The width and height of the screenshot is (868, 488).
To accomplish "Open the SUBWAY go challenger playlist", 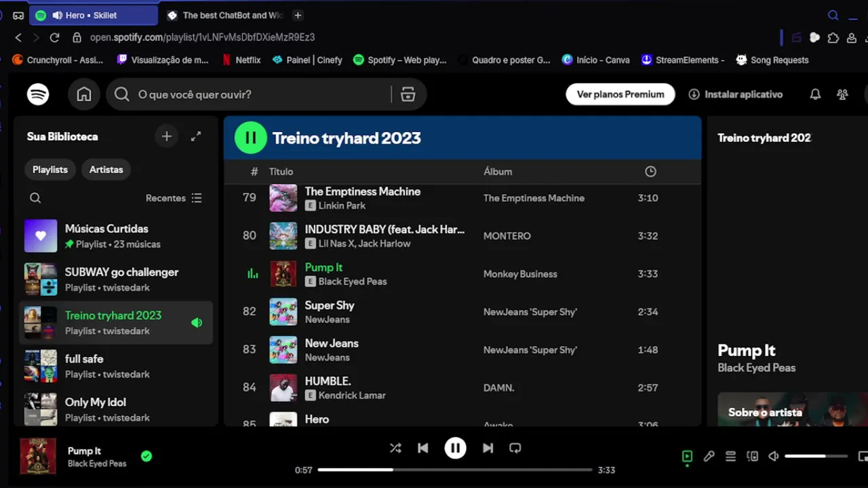I will tap(116, 279).
